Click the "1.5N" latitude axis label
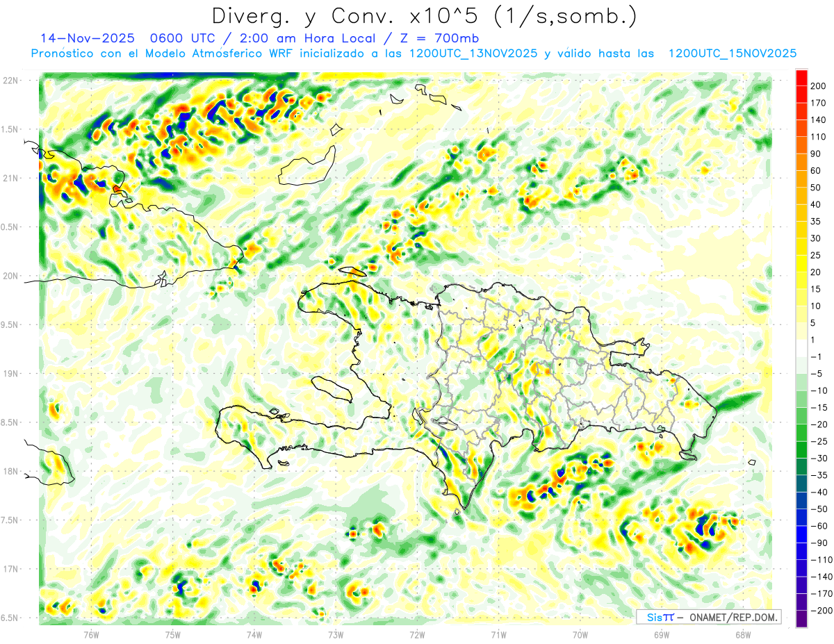 (x=11, y=129)
